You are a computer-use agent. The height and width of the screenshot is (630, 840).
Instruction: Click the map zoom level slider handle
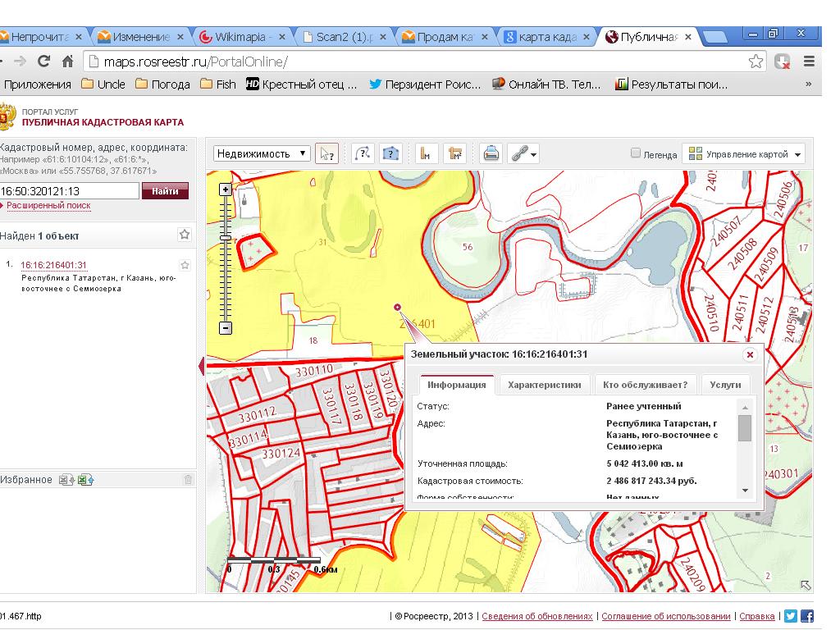point(226,238)
